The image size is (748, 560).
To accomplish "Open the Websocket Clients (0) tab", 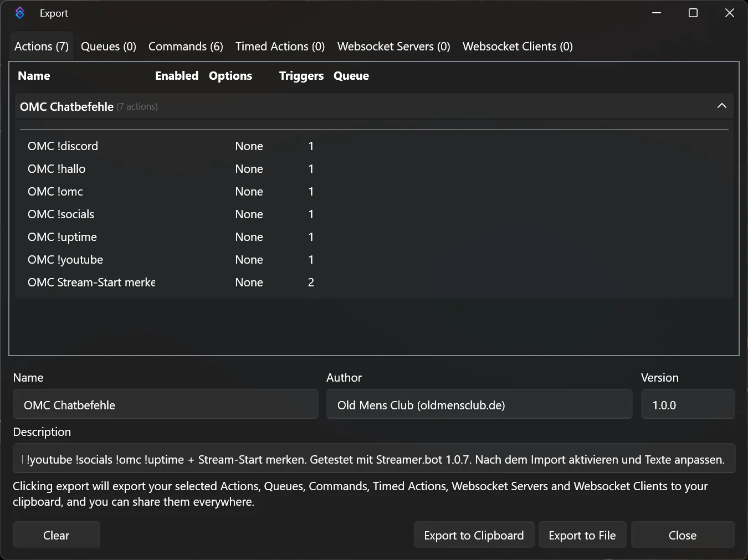I will (518, 47).
